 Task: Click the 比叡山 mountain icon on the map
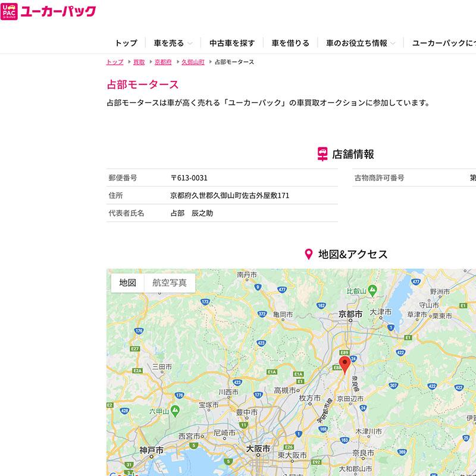coord(372,290)
